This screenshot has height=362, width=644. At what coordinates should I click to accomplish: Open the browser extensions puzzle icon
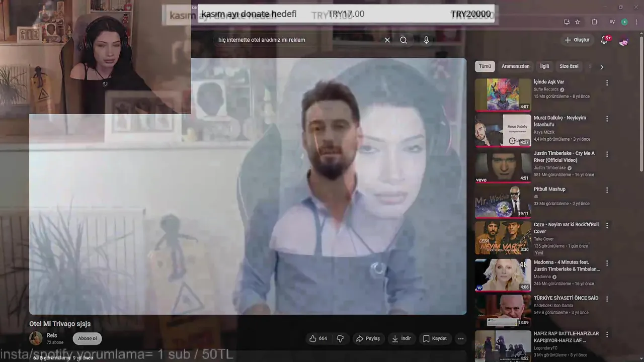click(x=595, y=22)
